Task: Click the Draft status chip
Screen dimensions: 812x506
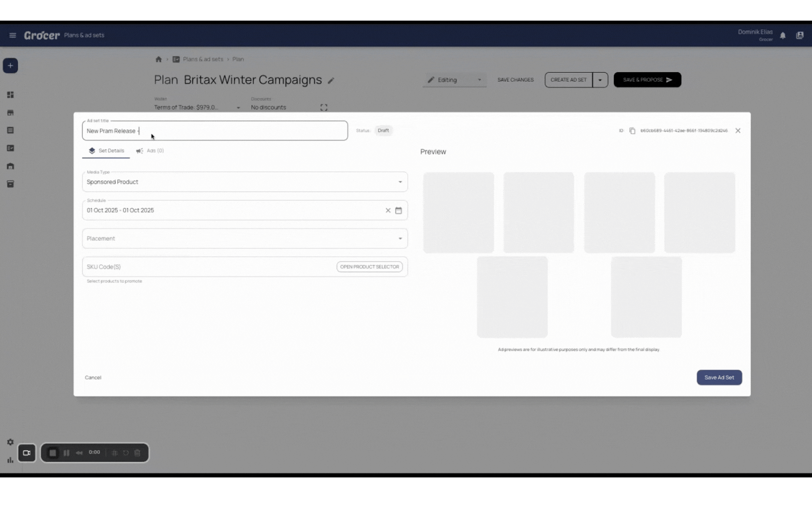Action: (x=383, y=131)
